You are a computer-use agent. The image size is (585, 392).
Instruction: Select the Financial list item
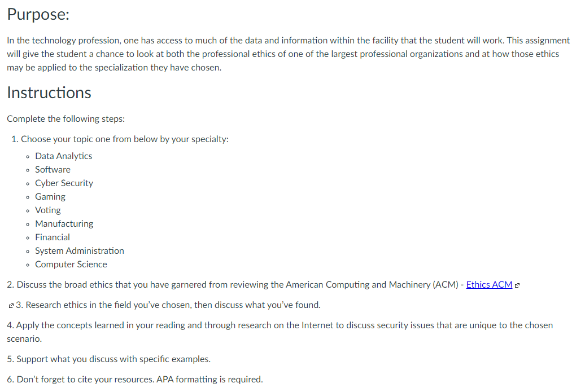click(x=52, y=237)
